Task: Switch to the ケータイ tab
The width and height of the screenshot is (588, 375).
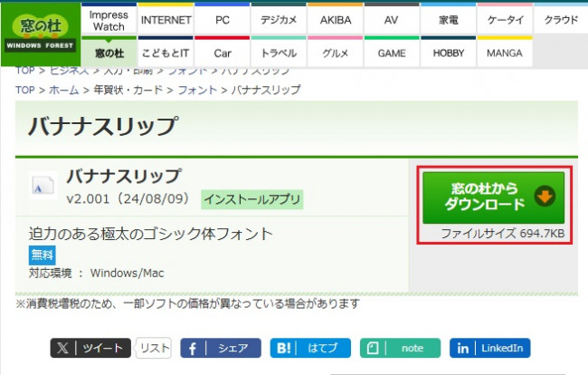Action: coord(504,20)
